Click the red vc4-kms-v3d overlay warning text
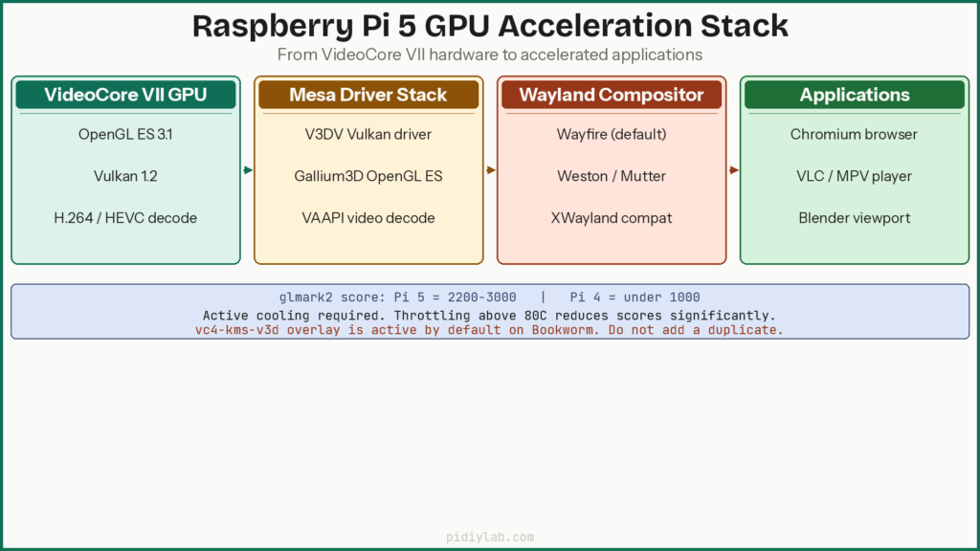 (x=490, y=329)
